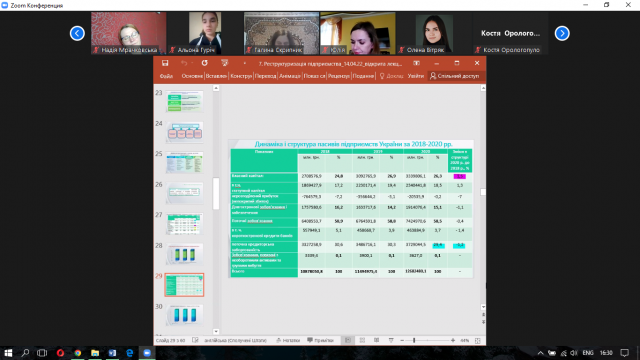
Task: Start slideshow from beginning via toolbar icon
Action: (x=224, y=63)
